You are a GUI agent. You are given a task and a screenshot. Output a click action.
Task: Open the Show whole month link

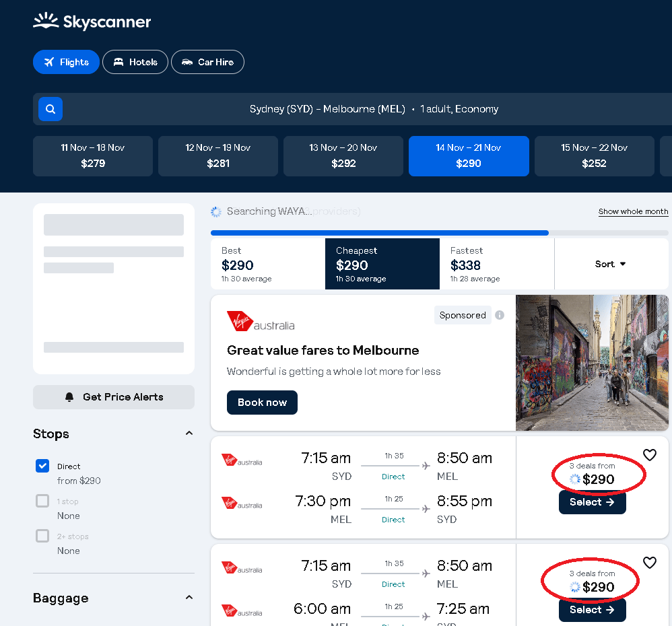tap(633, 211)
